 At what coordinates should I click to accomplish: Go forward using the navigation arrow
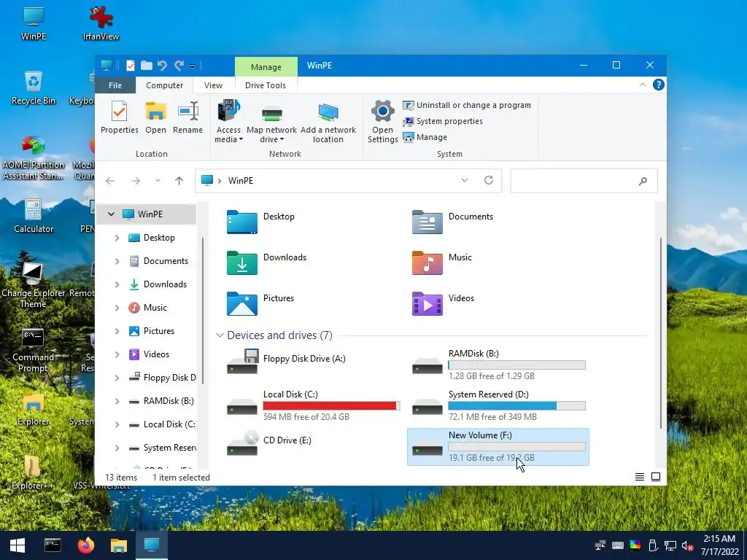[136, 181]
